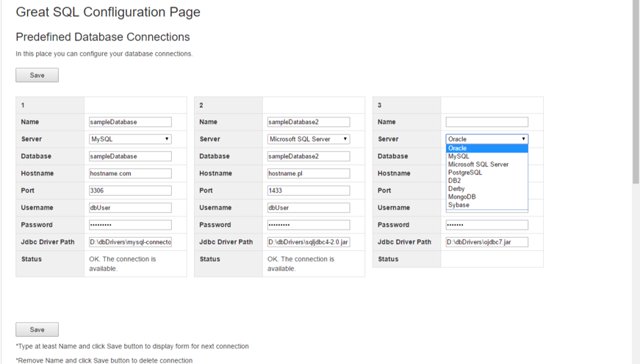Screen dimensions: 640x364
Task: Select Derby from the dropdown list
Action: [x=456, y=189]
